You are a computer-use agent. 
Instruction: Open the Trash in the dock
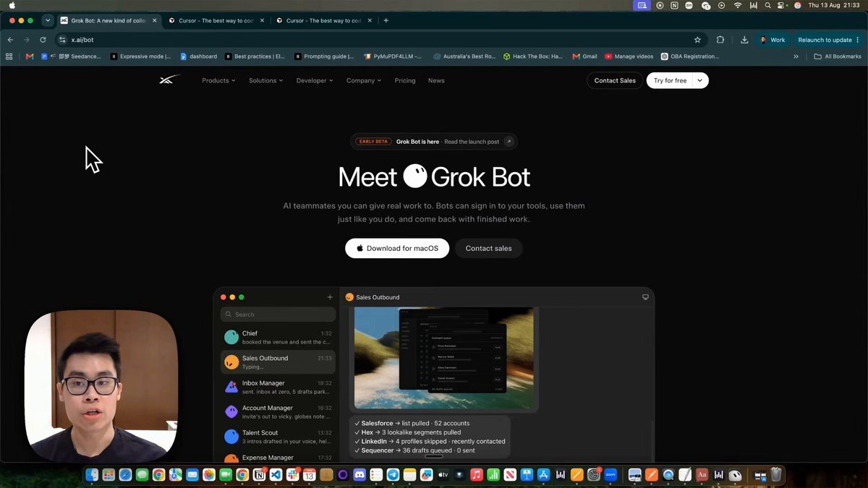776,475
